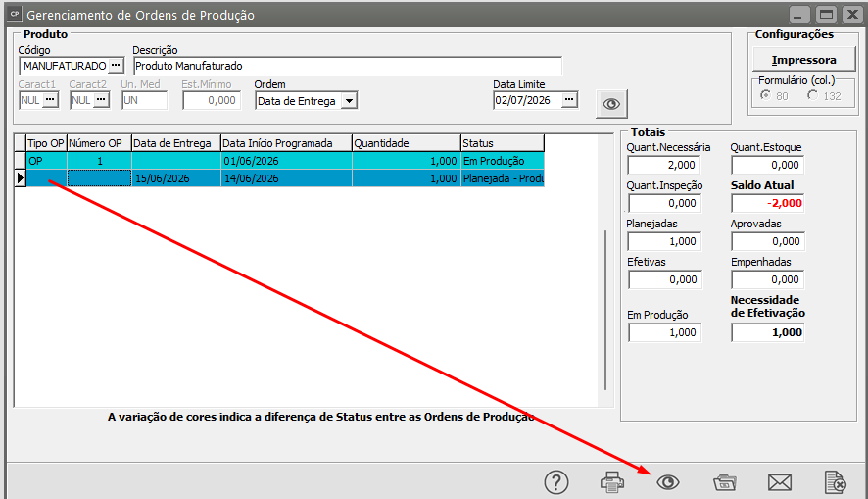
Task: Select the 15/06/2026 delivery date cell
Action: click(176, 178)
